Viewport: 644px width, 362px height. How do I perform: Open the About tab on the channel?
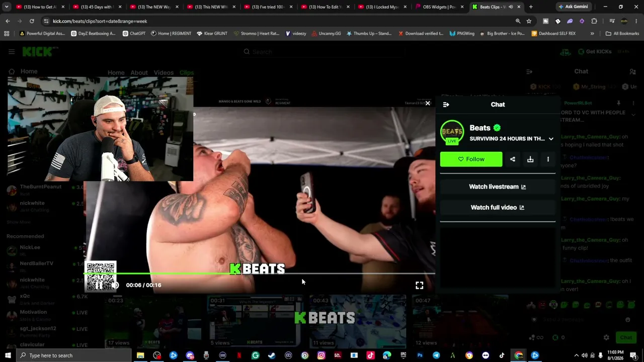coord(139,72)
